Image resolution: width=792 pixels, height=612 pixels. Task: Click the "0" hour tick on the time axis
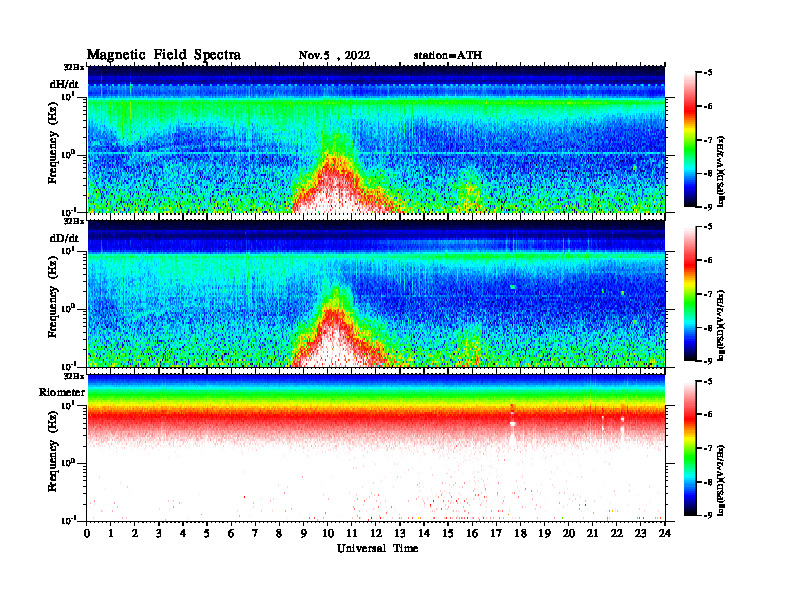[87, 533]
